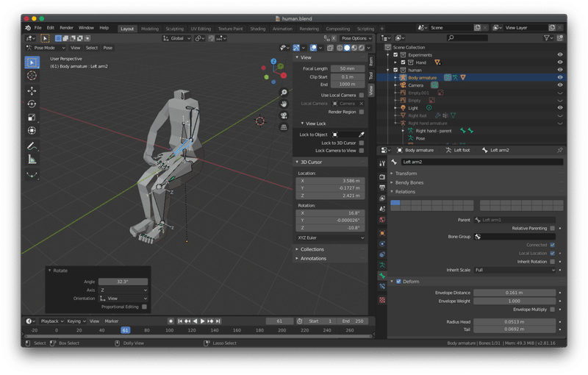Screen dimensions: 588x375
Task: Open the Bone properties tab icon
Action: pyautogui.click(x=382, y=276)
